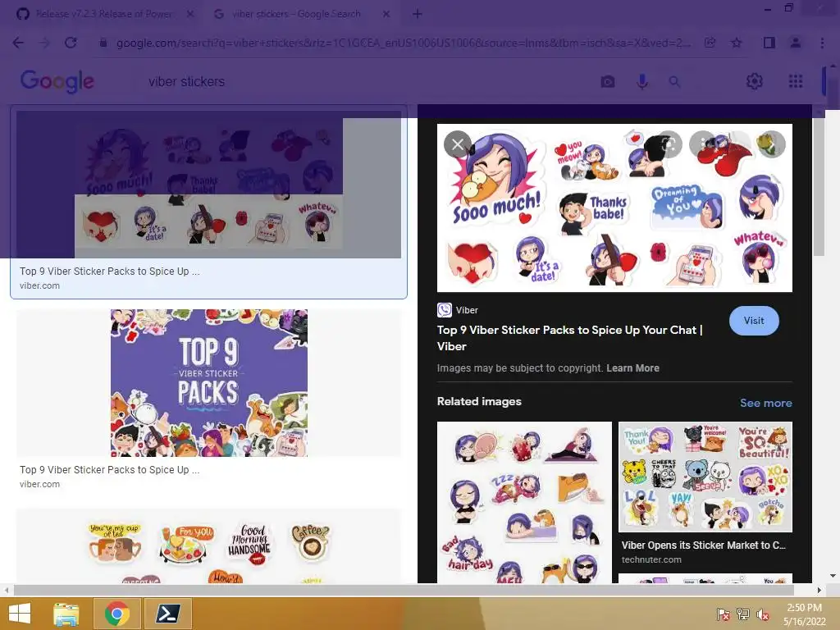Open Action Center flag tray icon
Image resolution: width=840 pixels, height=630 pixels.
[x=723, y=614]
